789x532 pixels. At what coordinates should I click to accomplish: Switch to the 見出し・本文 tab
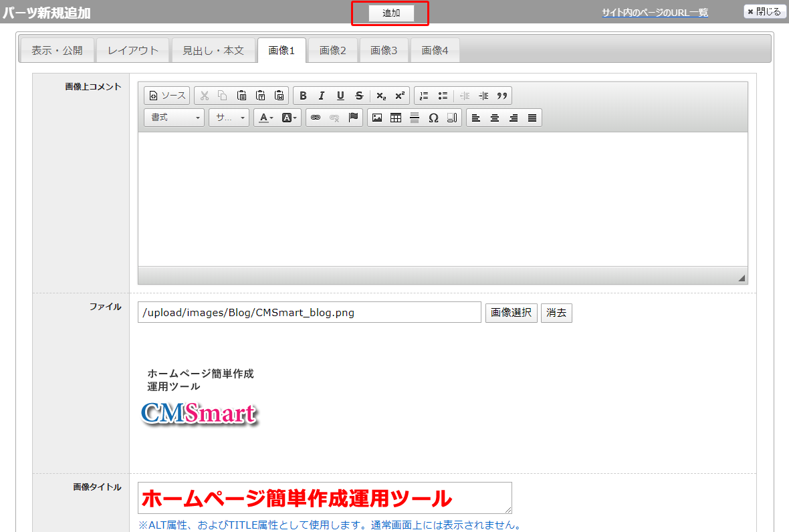[213, 50]
